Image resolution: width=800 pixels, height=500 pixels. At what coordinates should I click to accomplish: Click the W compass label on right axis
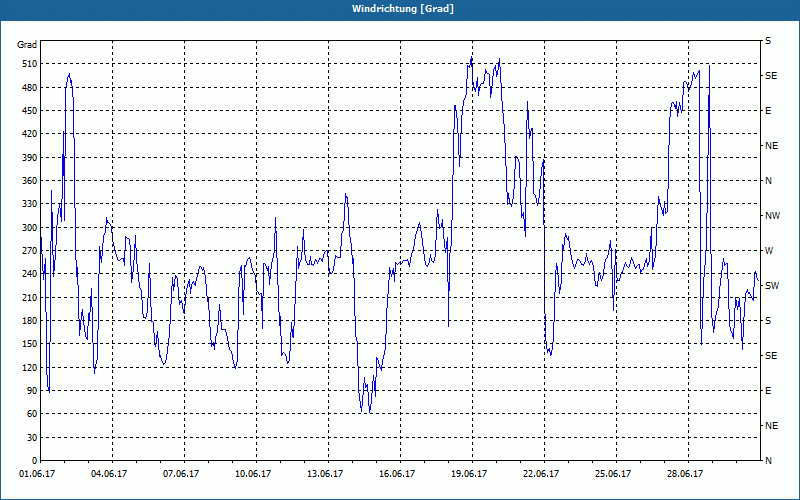pyautogui.click(x=769, y=251)
